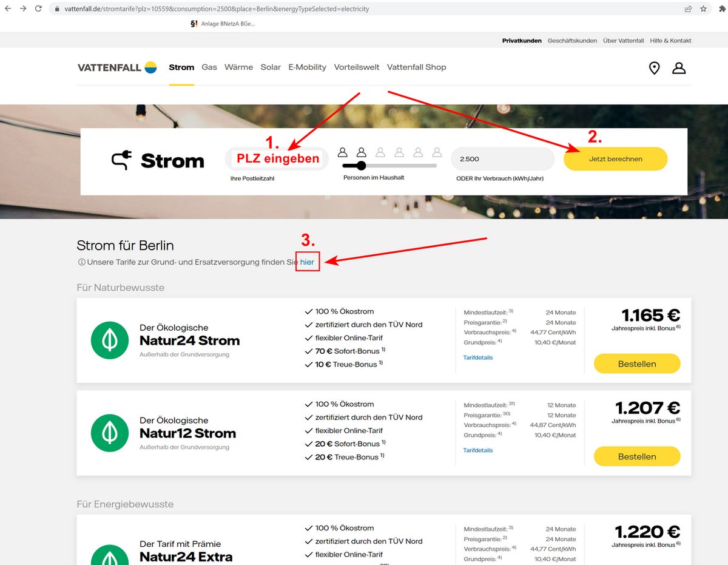This screenshot has height=565, width=728.
Task: Click the info icon before Unsere Tarife
Action: 81,262
